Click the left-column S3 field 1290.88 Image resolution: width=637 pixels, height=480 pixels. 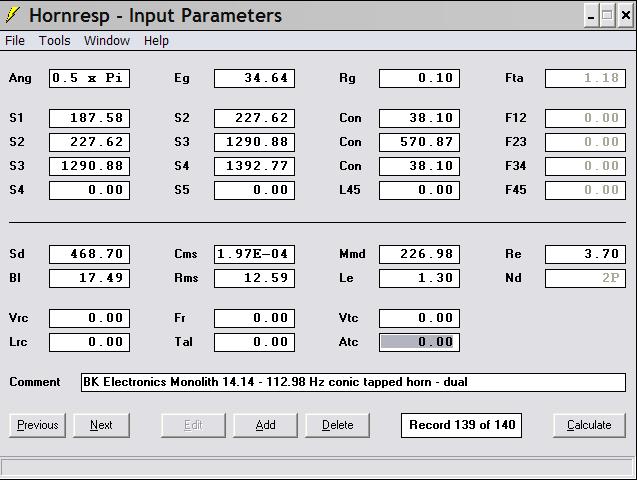point(89,166)
